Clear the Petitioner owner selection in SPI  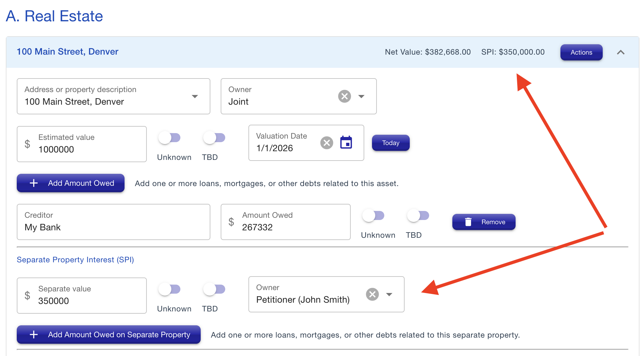(x=372, y=294)
